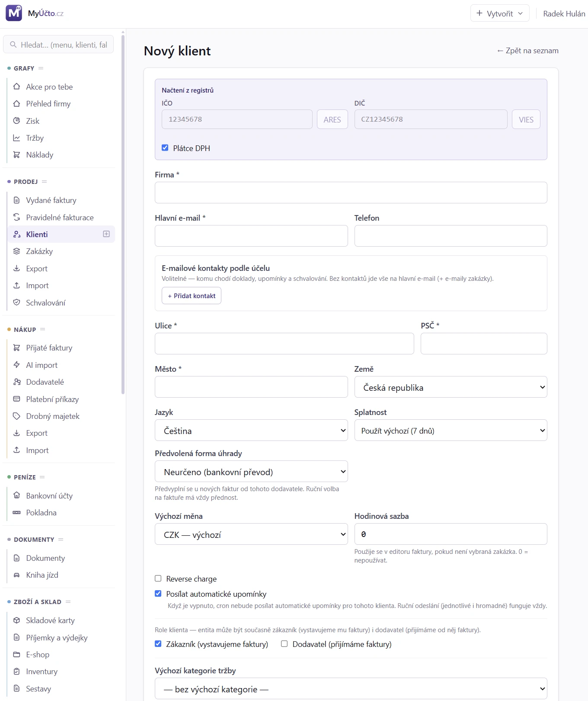The image size is (588, 701).
Task: Click the Přehled firmy house icon
Action: 17,104
